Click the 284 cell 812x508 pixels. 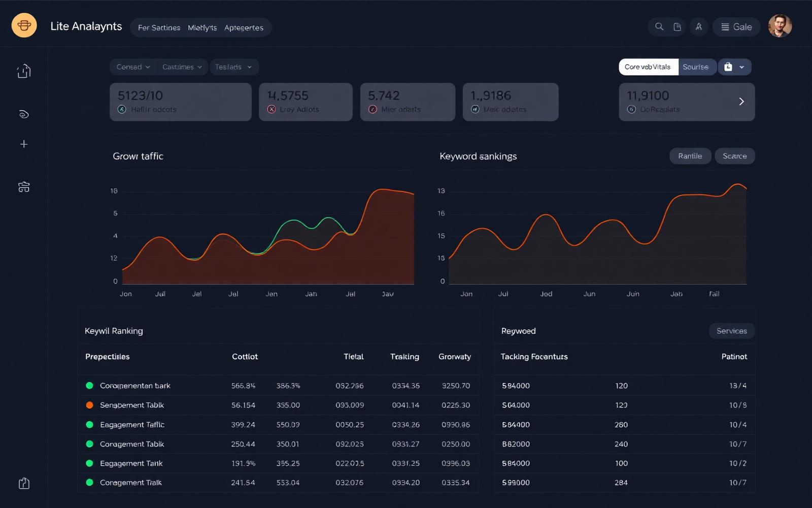(621, 483)
